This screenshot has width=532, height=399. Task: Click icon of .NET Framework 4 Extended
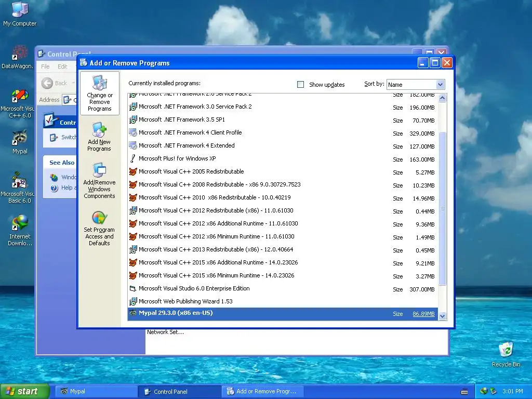coord(133,145)
